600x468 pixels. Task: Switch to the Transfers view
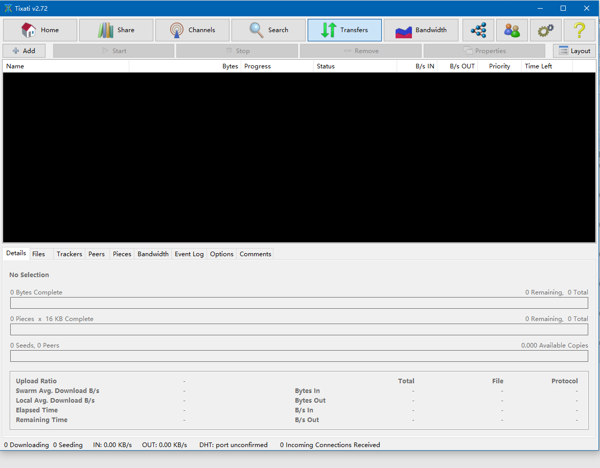click(344, 30)
